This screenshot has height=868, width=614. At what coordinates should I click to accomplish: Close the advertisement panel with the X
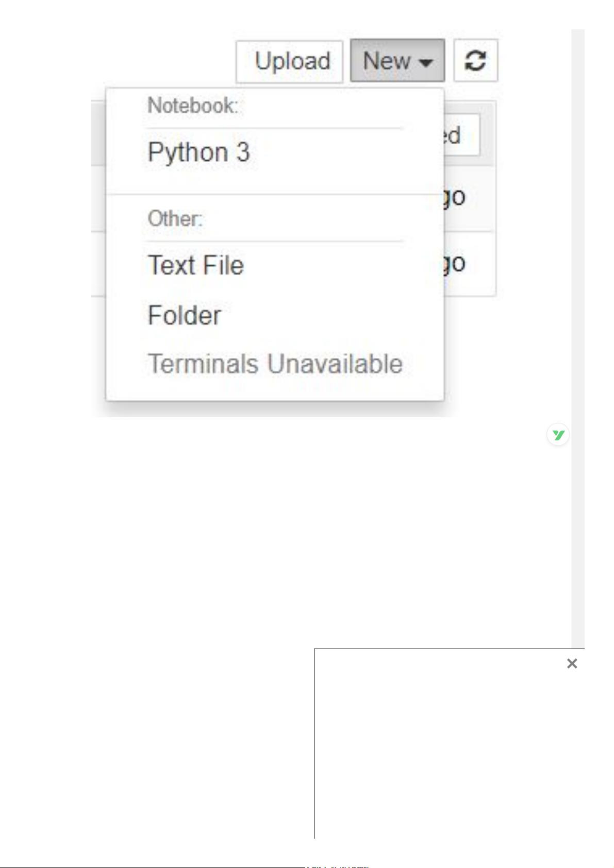pyautogui.click(x=572, y=663)
